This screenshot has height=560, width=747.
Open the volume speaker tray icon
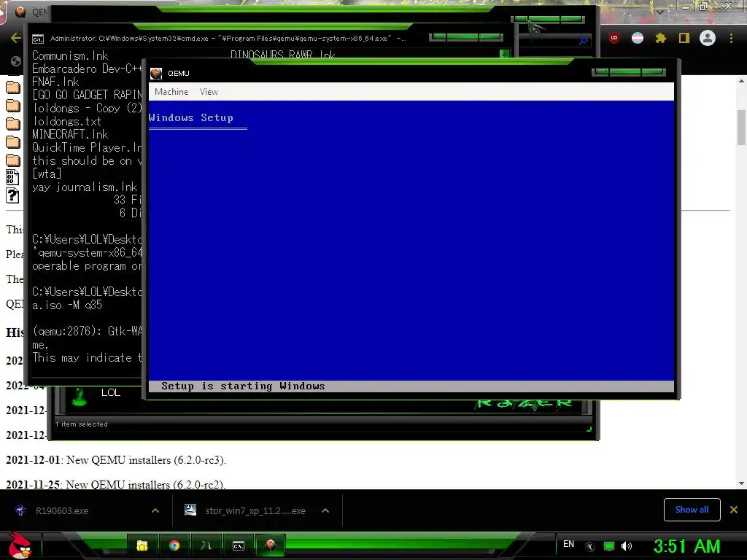point(627,546)
